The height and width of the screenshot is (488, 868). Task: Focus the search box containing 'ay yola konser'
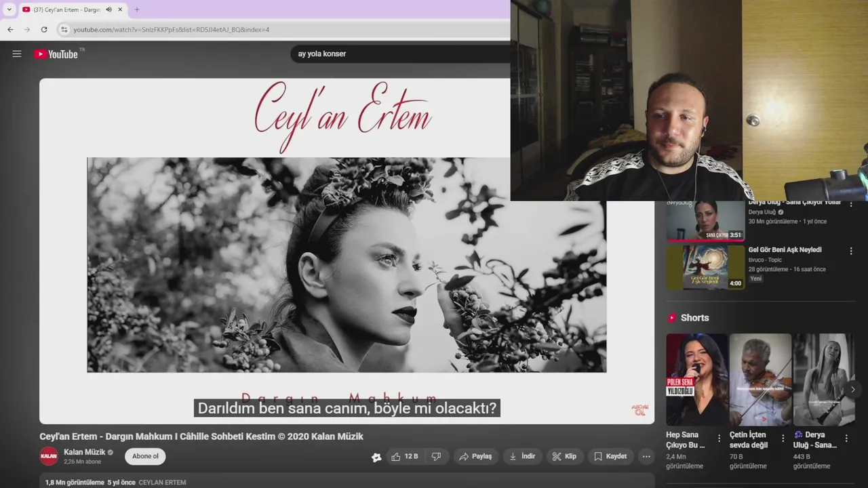click(x=400, y=54)
